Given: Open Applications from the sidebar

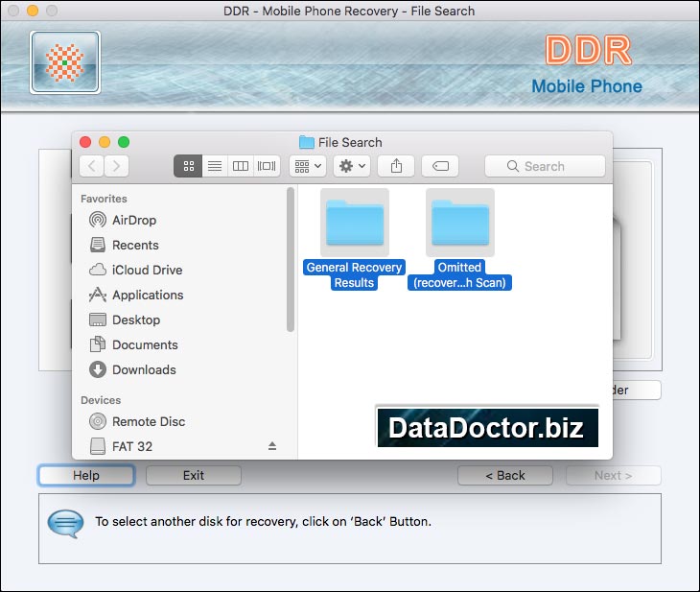Looking at the screenshot, I should (147, 295).
